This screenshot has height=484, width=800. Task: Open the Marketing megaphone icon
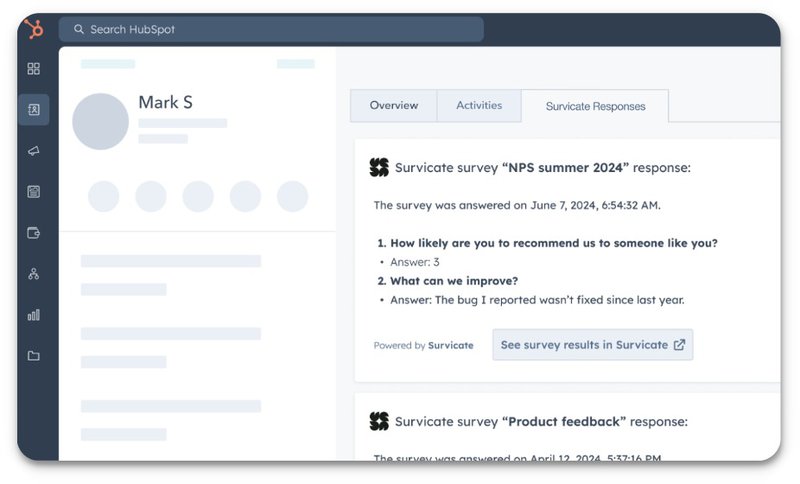tap(34, 151)
